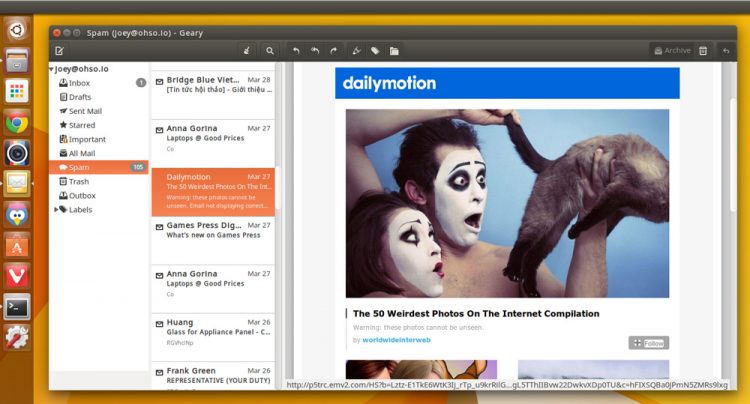Open Terminal from the dock
The width and height of the screenshot is (750, 404).
click(17, 307)
